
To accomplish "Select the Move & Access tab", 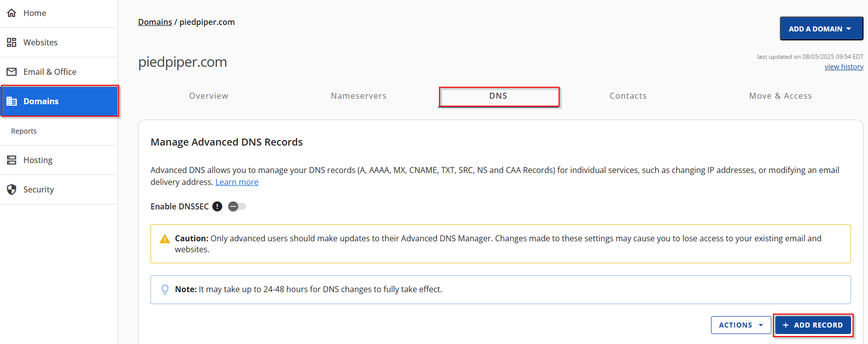I will click(780, 96).
